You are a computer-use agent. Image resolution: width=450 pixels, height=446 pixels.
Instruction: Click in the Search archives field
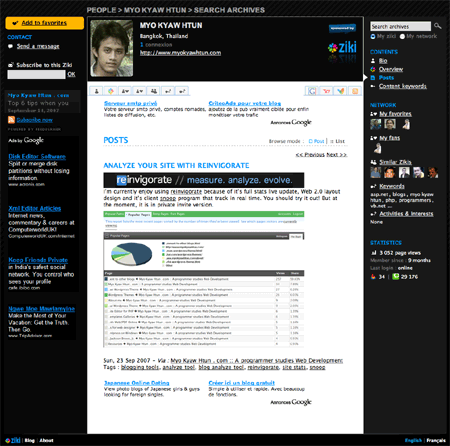(400, 26)
